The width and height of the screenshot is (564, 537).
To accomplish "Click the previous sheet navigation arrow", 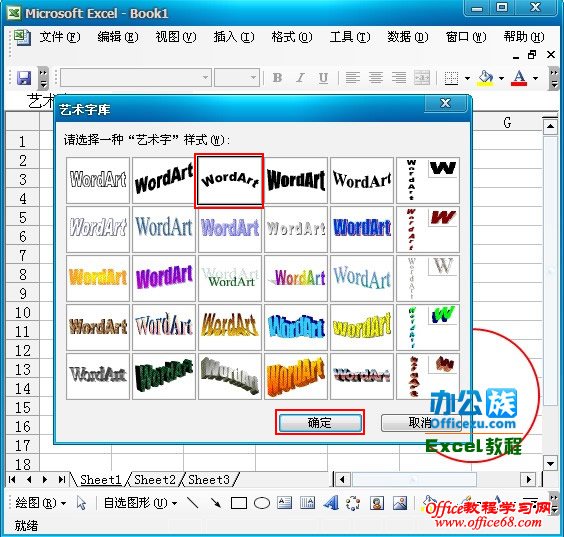I will tap(29, 479).
